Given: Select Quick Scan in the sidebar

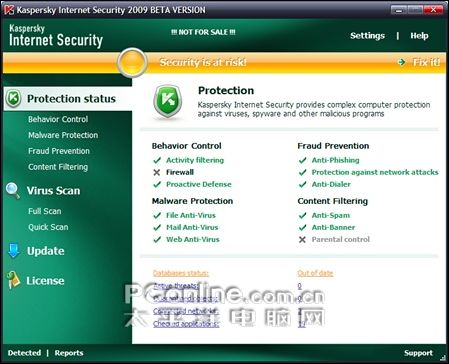Looking at the screenshot, I should click(x=48, y=227).
